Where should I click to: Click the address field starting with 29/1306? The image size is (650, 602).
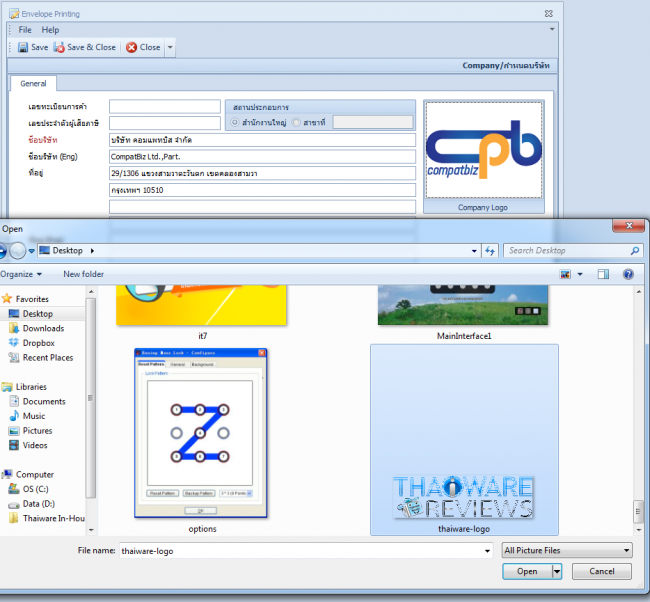tap(262, 173)
